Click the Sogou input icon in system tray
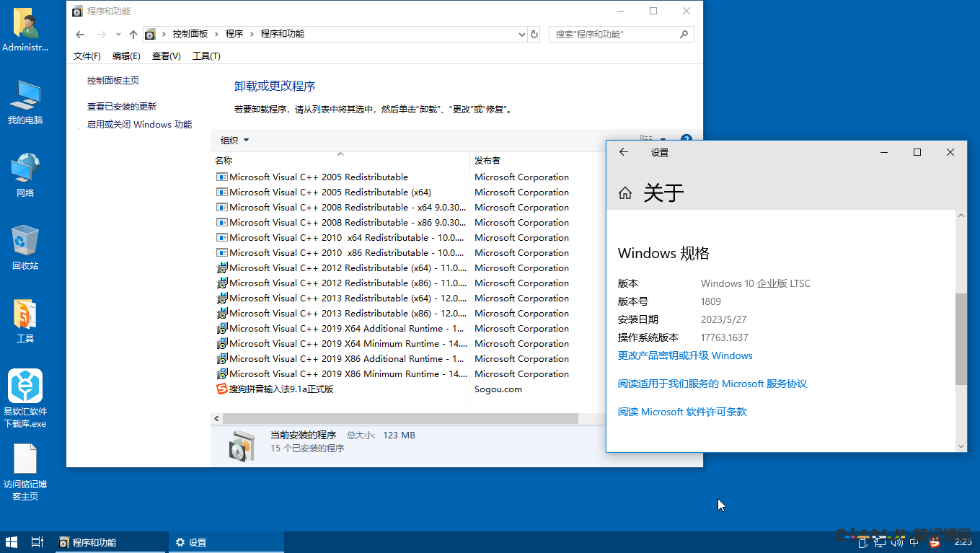980x553 pixels. 935,542
